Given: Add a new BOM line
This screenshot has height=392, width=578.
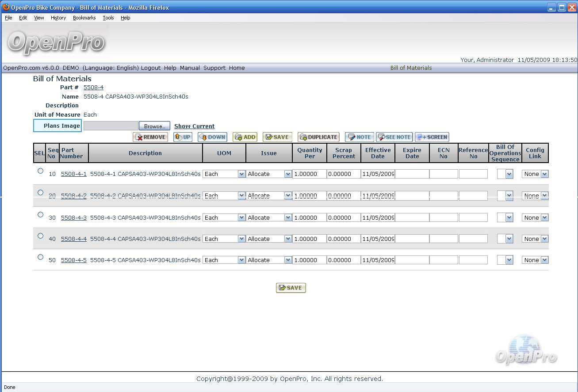Looking at the screenshot, I should click(x=245, y=137).
